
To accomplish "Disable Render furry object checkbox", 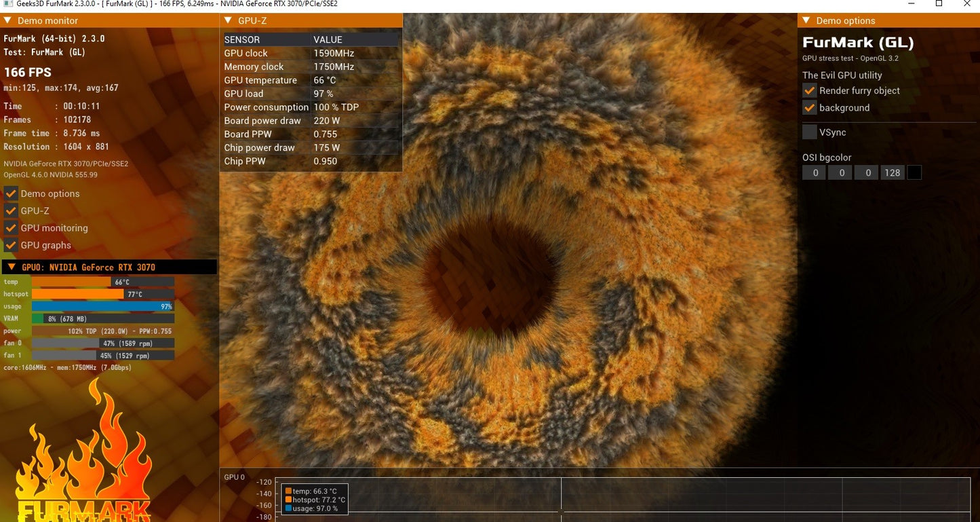I will click(x=809, y=90).
